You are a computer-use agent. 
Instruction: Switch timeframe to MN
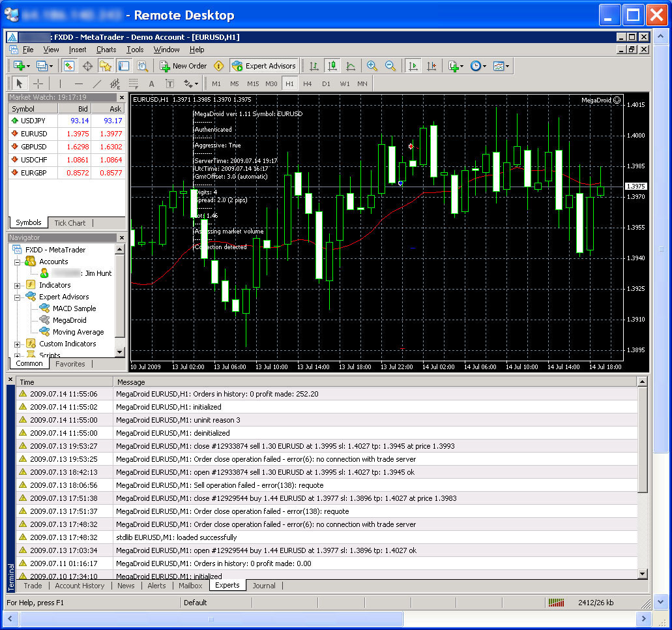362,83
